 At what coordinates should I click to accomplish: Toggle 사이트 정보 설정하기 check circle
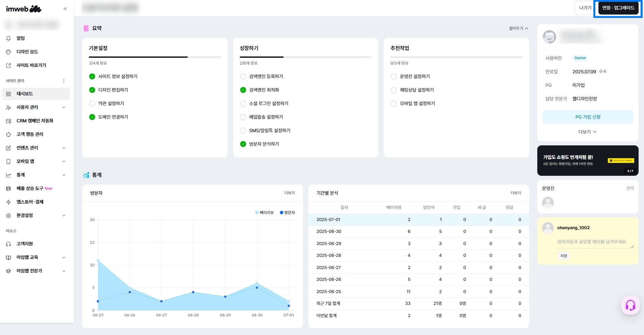92,76
